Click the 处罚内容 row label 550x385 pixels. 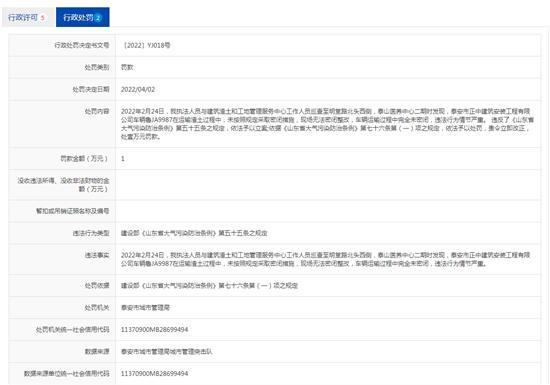coord(97,112)
